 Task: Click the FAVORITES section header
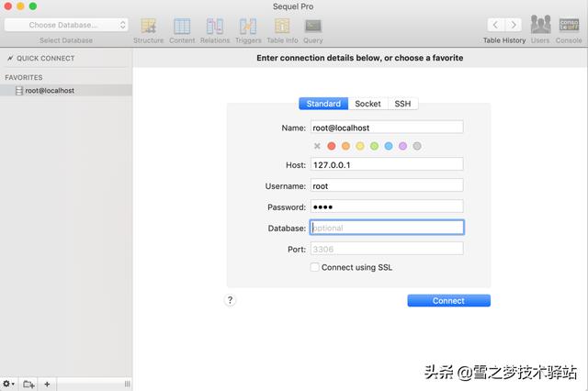point(24,77)
